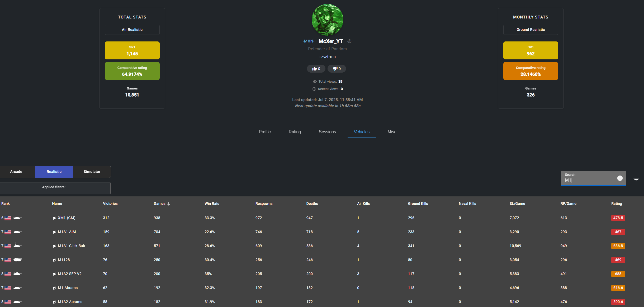Click M1A2 SEP V2 vehicle name

tap(70, 274)
